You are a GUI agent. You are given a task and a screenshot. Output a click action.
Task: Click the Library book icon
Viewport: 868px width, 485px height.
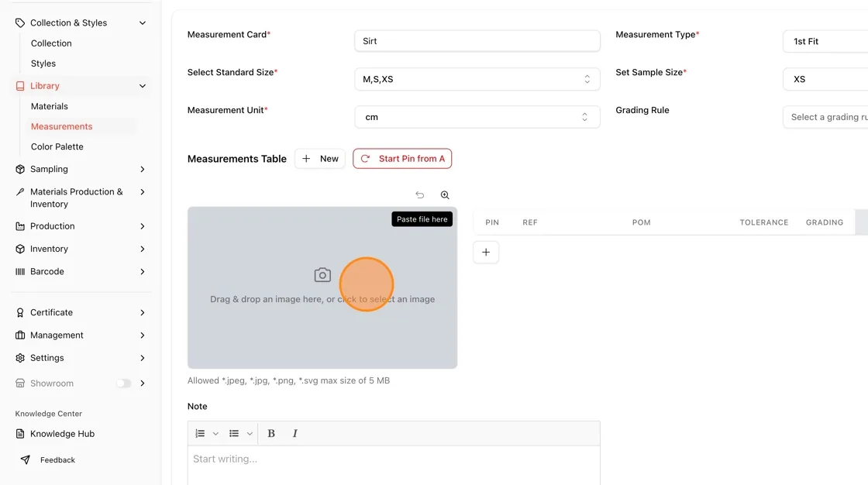(20, 86)
